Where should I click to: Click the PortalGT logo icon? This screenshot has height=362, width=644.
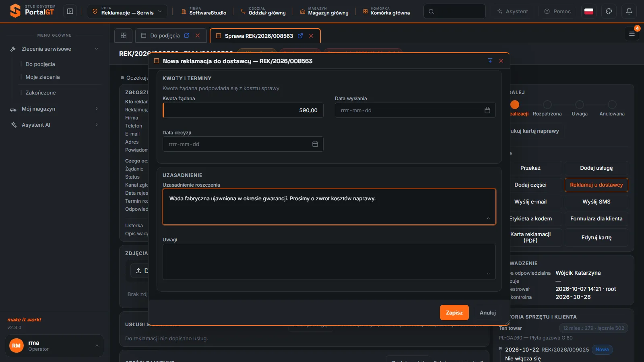[x=15, y=11]
